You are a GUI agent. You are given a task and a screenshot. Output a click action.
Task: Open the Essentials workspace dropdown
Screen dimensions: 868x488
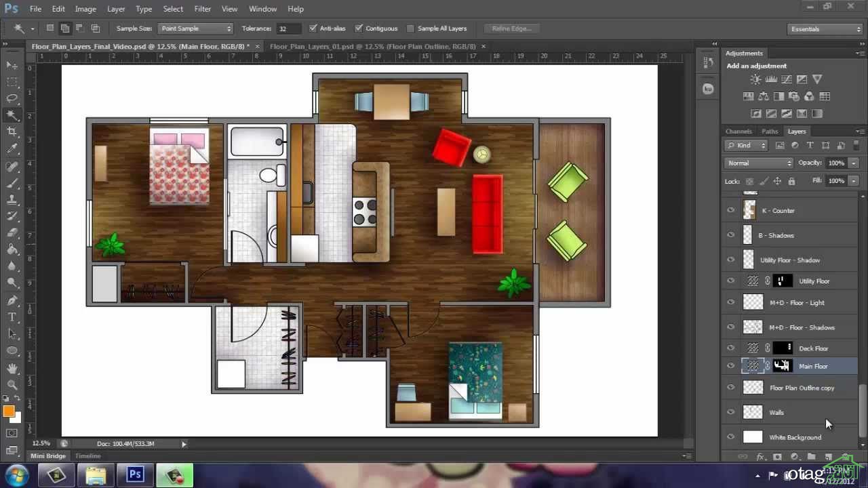tap(825, 29)
